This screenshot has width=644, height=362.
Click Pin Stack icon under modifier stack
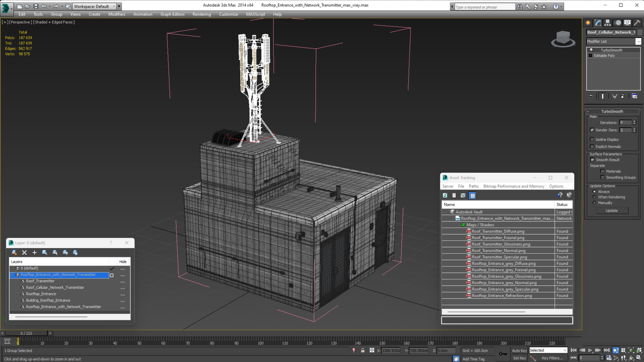(x=590, y=96)
